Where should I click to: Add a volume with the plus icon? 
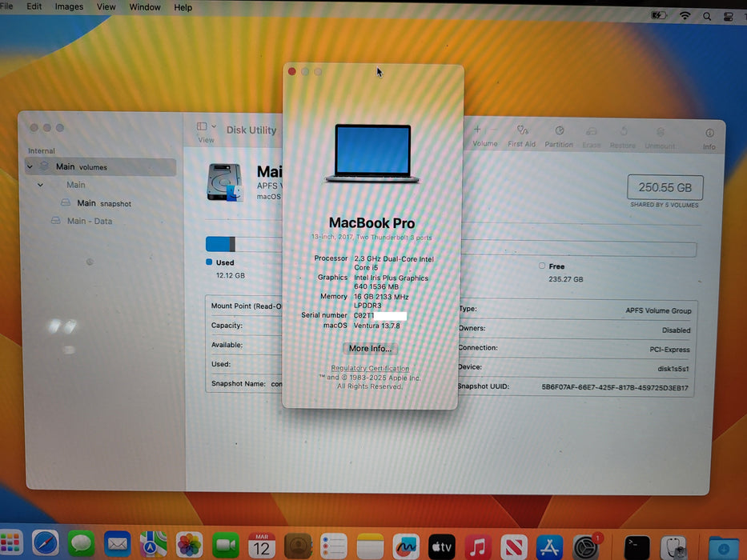pos(477,130)
